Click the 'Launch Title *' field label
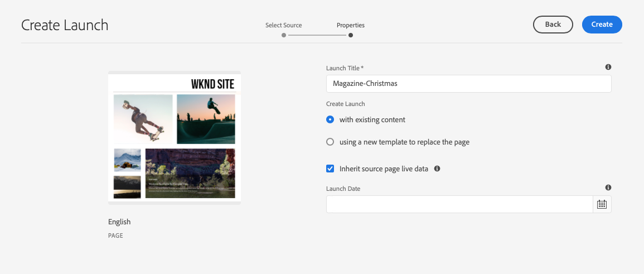644x274 pixels. pos(345,68)
